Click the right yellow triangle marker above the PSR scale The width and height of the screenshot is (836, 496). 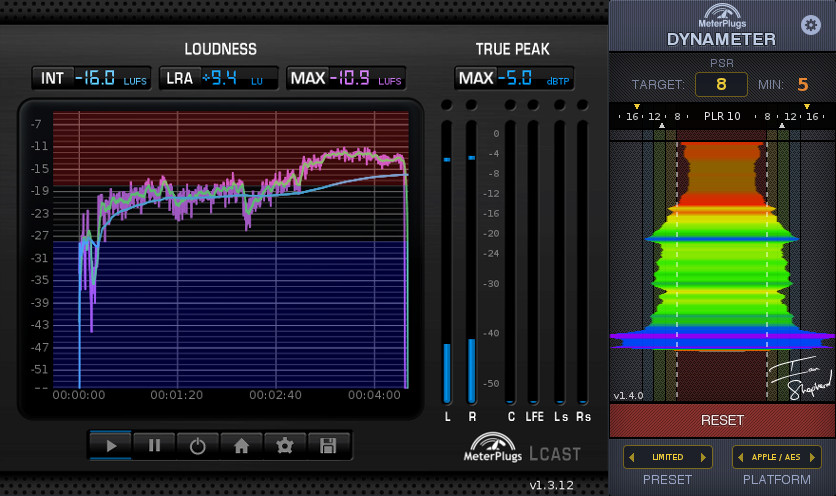[807, 107]
